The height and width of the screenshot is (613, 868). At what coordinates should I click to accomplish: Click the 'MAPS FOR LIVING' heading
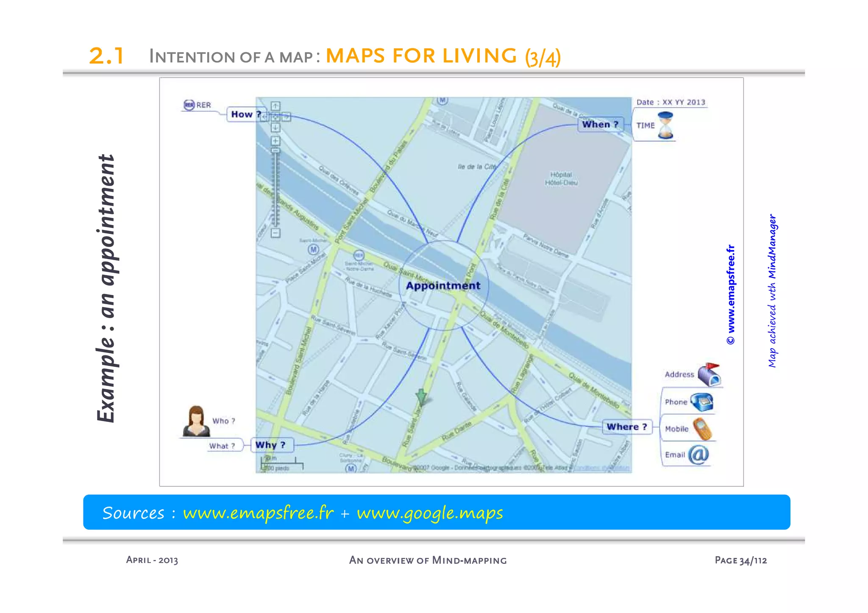tap(421, 55)
